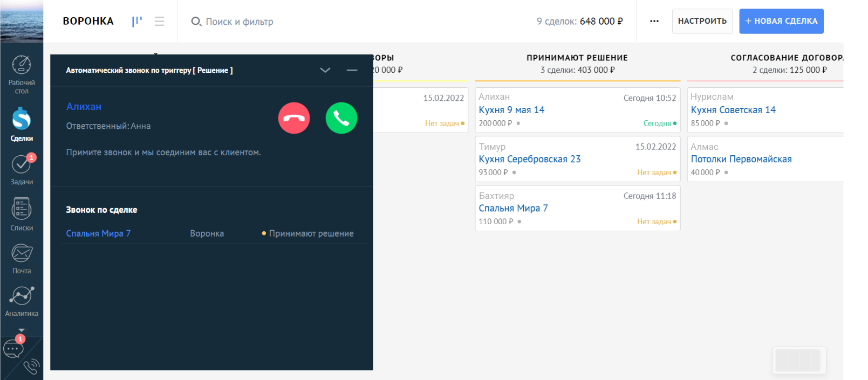Open Спальня Мира 7 link in call panel
Image resolution: width=868 pixels, height=380 pixels.
click(x=98, y=233)
